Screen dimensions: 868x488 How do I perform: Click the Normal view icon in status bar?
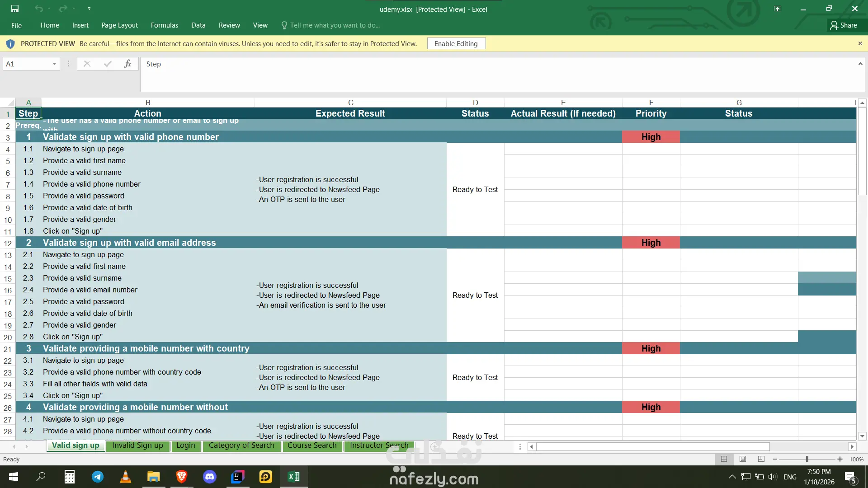[x=724, y=459]
